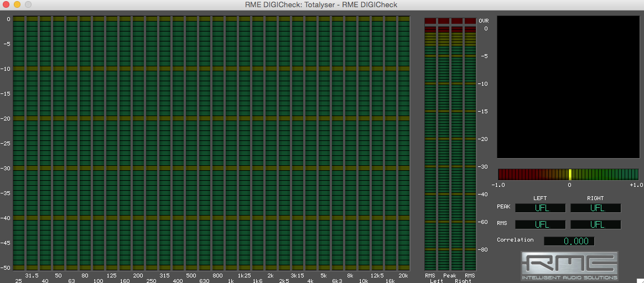Click the 1k25 frequency label
The image size is (644, 283).
[x=244, y=275]
